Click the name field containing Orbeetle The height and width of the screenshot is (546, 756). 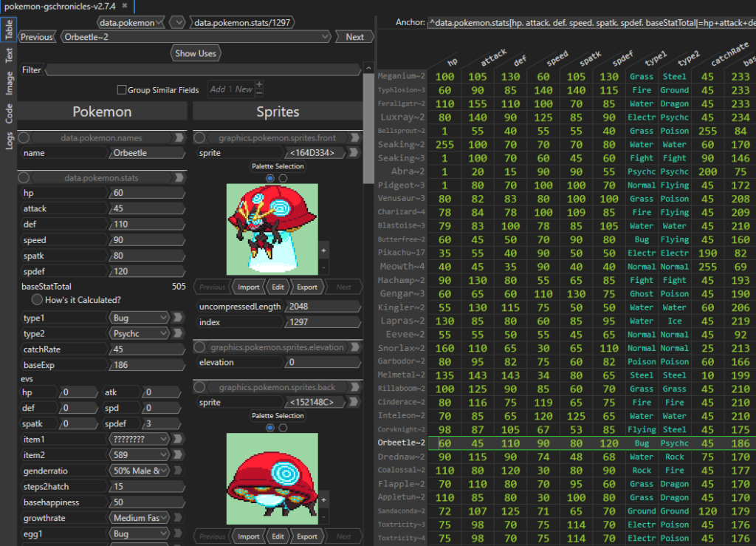point(147,153)
